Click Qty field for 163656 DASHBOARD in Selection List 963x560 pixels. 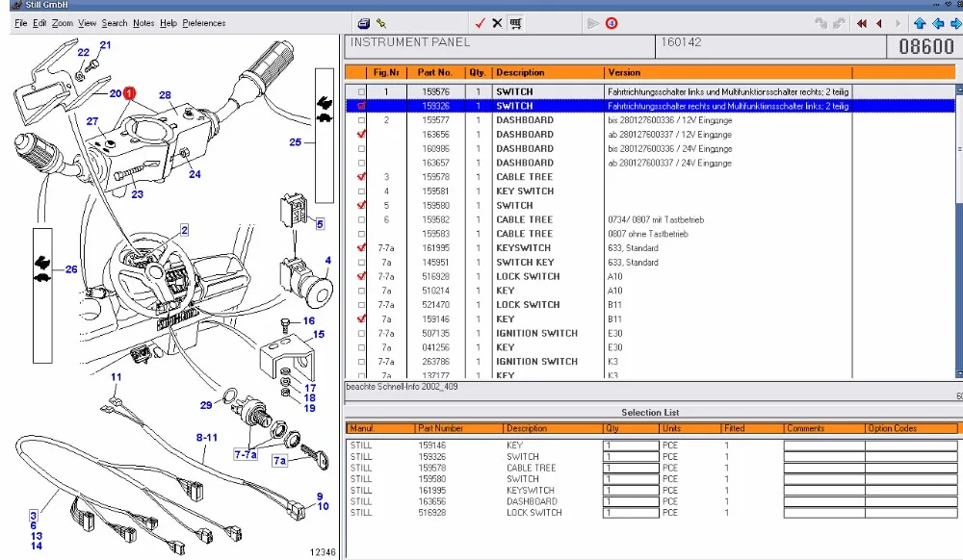pos(631,501)
